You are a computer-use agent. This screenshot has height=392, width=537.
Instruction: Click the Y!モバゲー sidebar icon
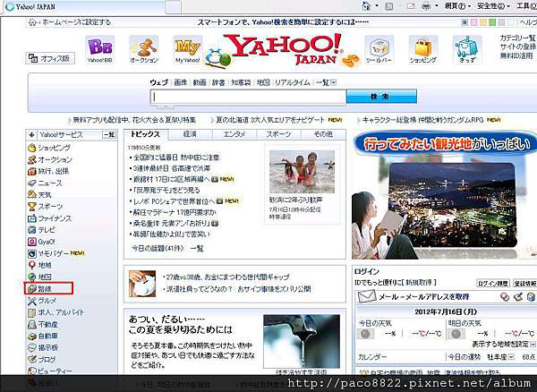click(x=32, y=253)
